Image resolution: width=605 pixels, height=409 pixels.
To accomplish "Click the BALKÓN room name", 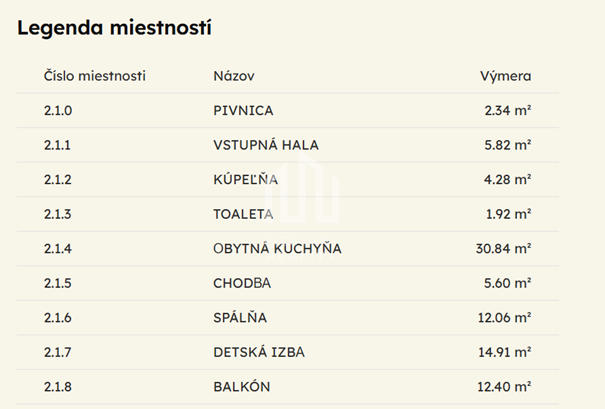I will 242,386.
